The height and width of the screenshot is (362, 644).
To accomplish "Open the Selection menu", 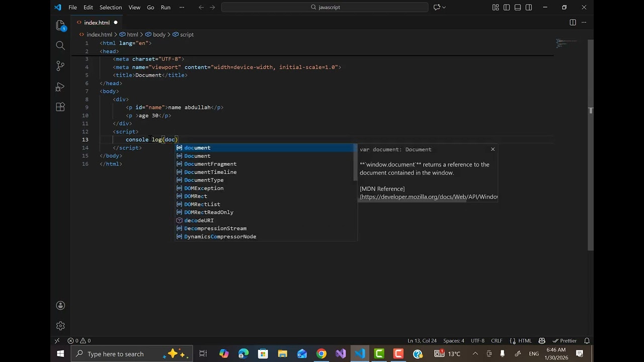I will coord(110,7).
